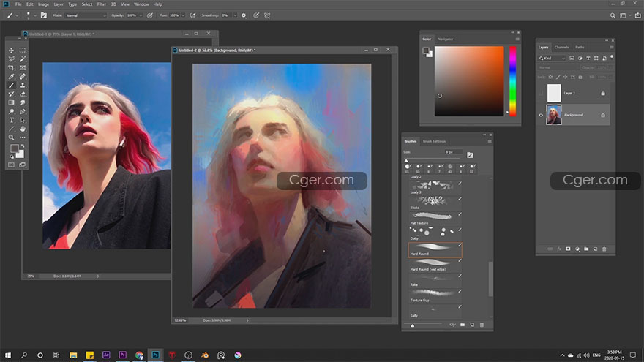Image resolution: width=644 pixels, height=362 pixels.
Task: Show Layer 1 via its visibility box
Action: pyautogui.click(x=541, y=93)
